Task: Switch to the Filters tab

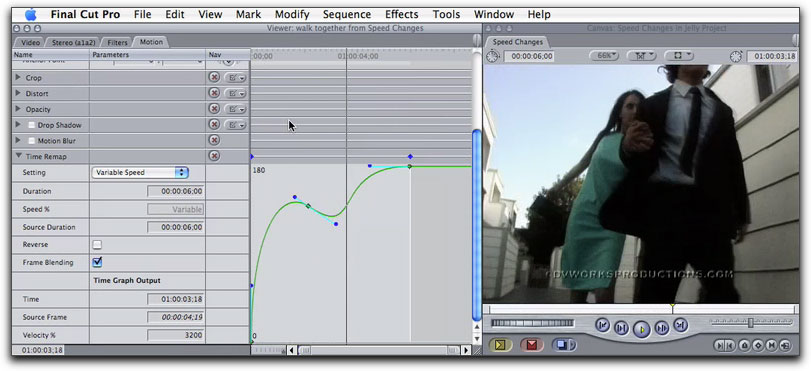Action: coord(117,42)
